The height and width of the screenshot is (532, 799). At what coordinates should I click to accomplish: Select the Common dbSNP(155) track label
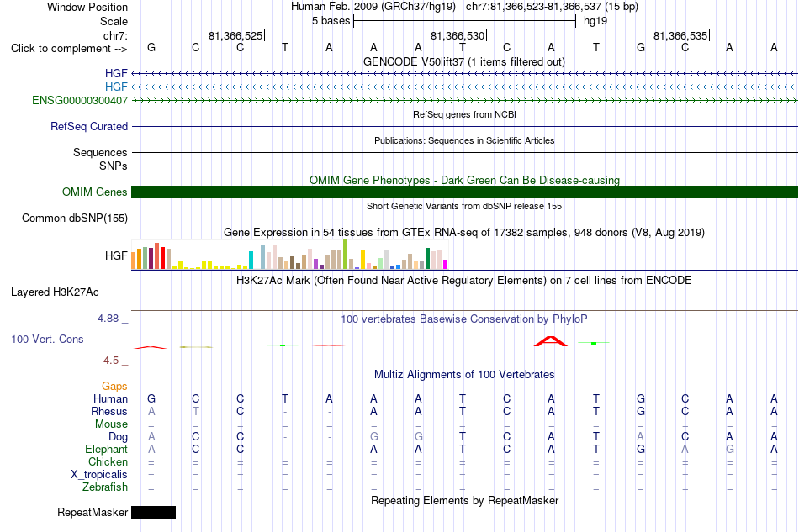click(74, 218)
